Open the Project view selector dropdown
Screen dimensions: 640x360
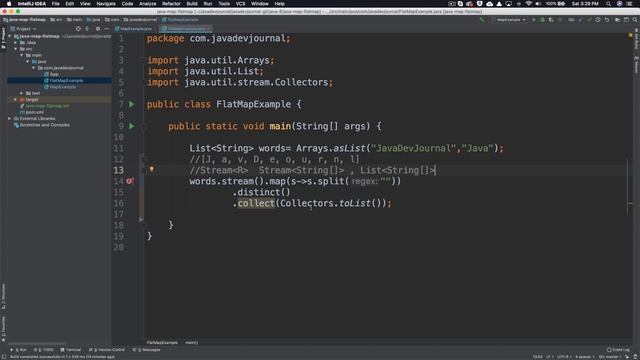[x=23, y=29]
